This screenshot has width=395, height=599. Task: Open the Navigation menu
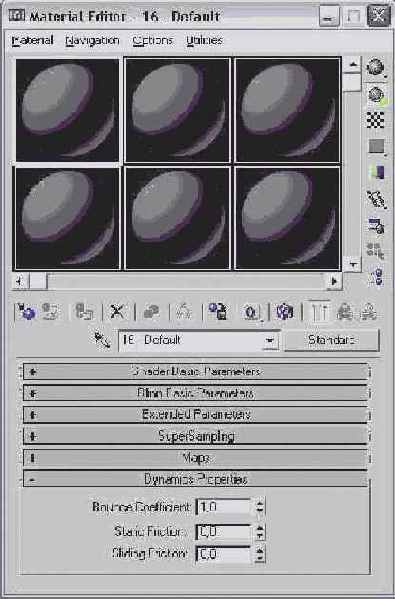pyautogui.click(x=92, y=40)
